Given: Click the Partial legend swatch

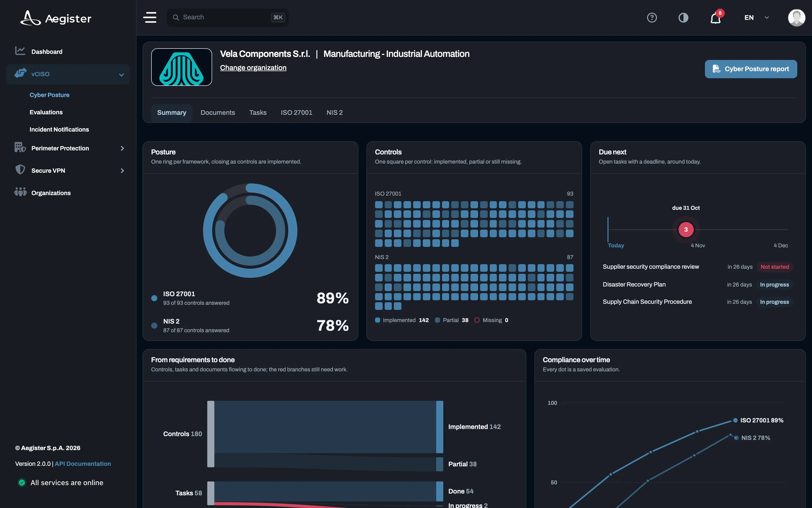Looking at the screenshot, I should click(437, 320).
